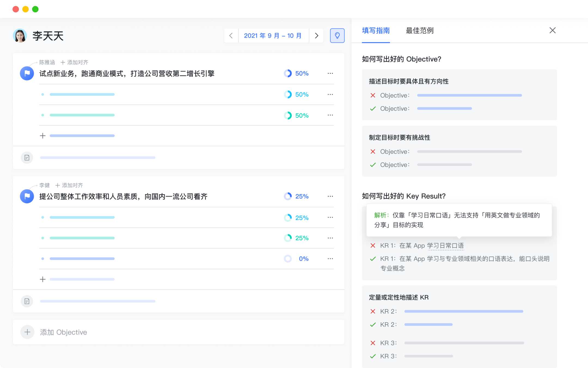
Task: Click objective title 提公司整体工作效率和人员素质
Action: tap(123, 196)
